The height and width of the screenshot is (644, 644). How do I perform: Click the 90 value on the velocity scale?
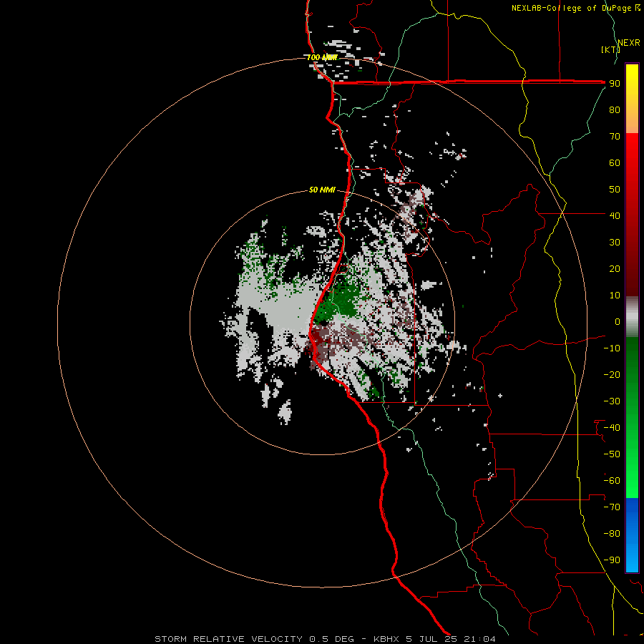615,84
